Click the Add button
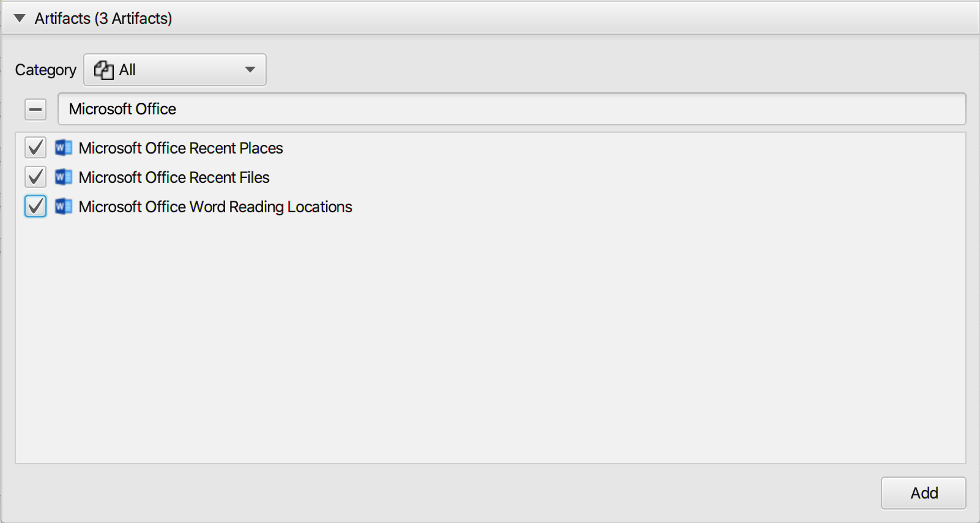Screen dimensions: 980x523 (924, 493)
